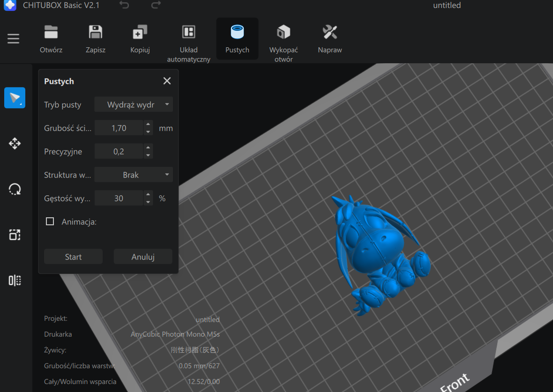
Task: Redo the action arrow
Action: (x=156, y=5)
